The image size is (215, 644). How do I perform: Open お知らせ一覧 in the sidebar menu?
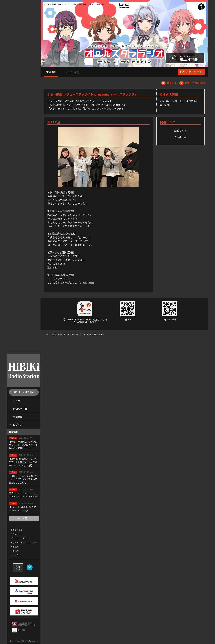click(24, 409)
